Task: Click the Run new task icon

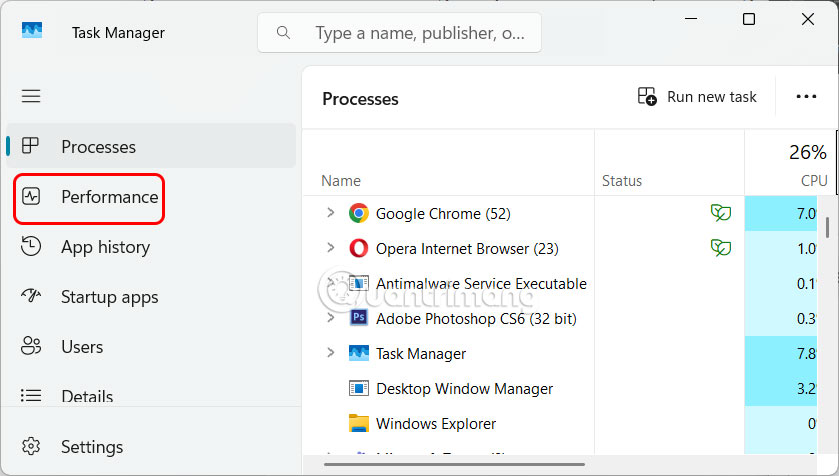Action: pos(647,96)
